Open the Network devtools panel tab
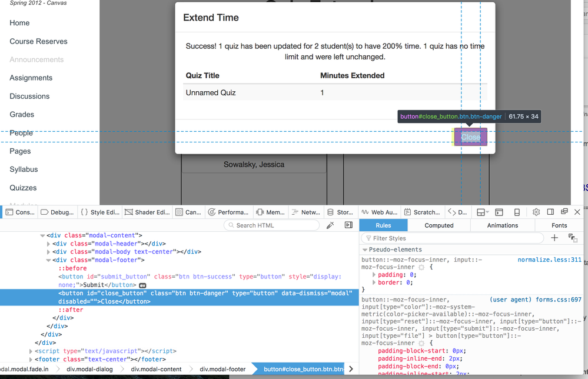588x379 pixels. click(306, 212)
